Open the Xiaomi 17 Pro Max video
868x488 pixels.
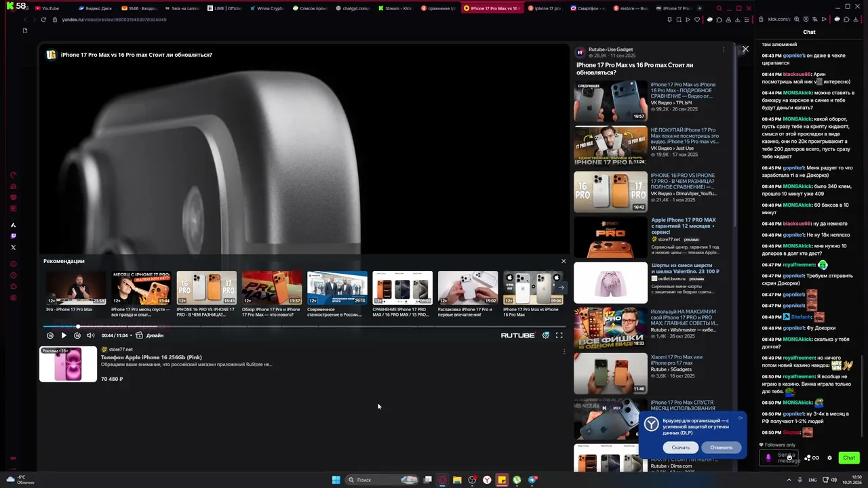(648, 373)
